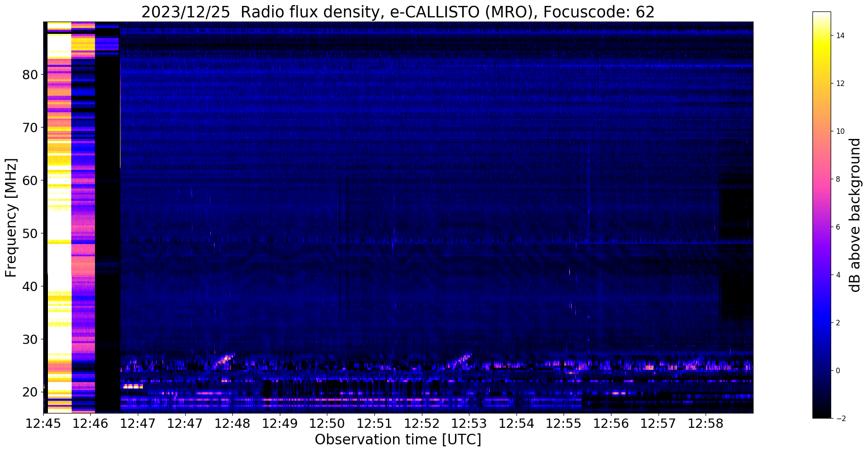Click the 12:56 time tick label

611,424
